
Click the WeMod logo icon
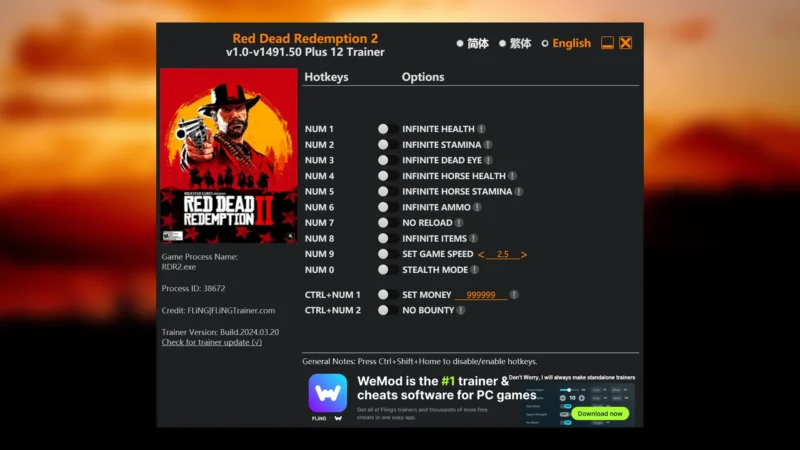[x=328, y=393]
